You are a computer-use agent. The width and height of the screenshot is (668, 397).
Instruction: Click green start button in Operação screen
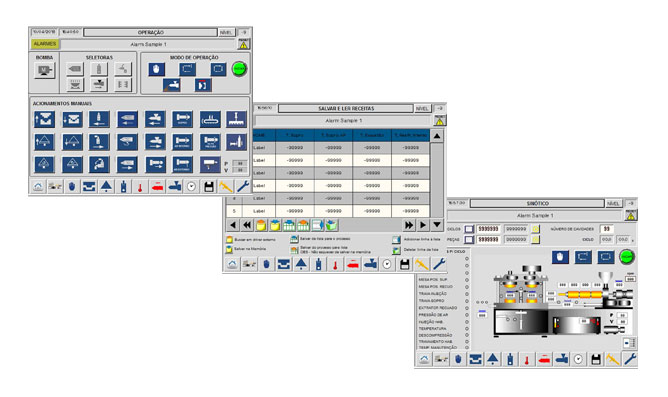pos(239,69)
